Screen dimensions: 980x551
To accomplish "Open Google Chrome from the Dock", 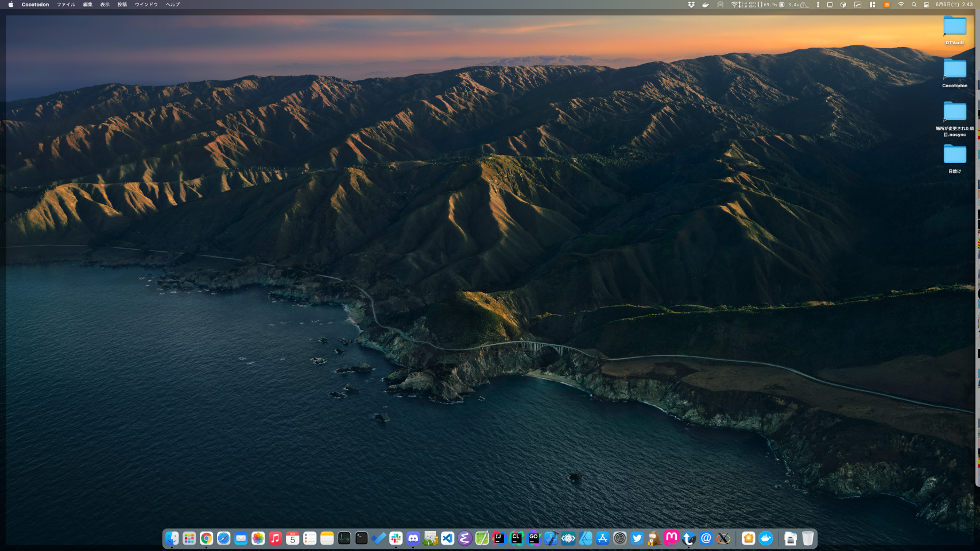I will [x=206, y=538].
